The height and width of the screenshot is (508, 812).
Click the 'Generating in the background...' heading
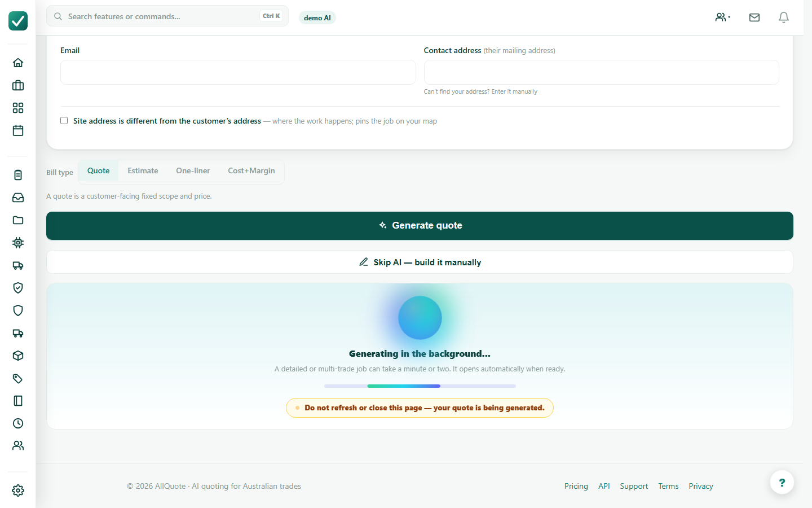tap(420, 354)
